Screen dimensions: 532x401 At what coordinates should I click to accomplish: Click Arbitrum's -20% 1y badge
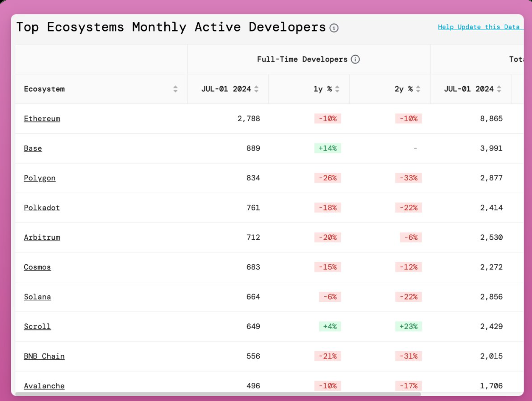328,238
